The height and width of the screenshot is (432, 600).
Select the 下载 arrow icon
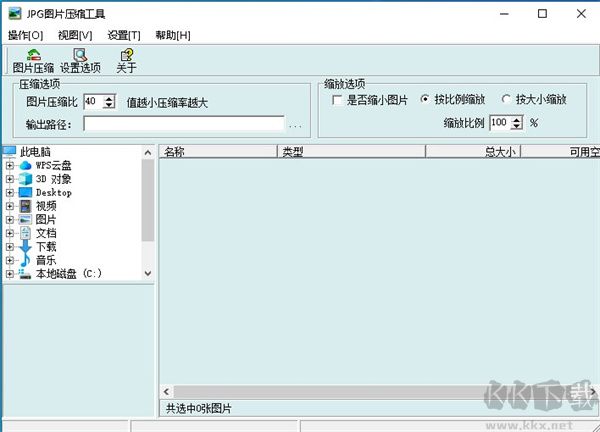25,247
